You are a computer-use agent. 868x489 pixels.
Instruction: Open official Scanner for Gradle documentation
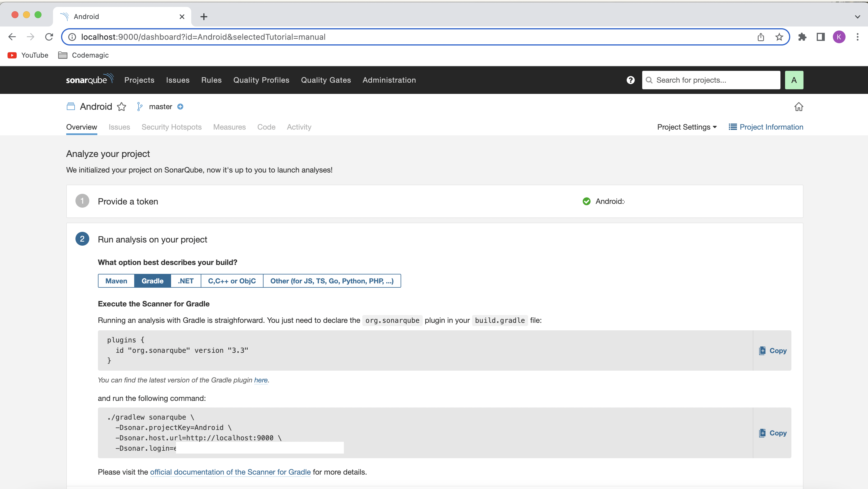pyautogui.click(x=230, y=472)
